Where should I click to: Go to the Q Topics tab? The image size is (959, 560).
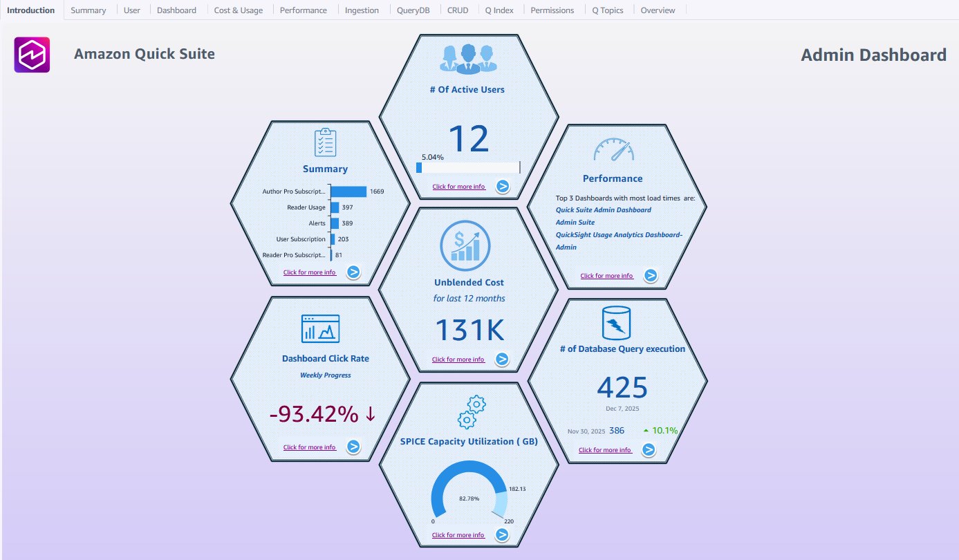click(x=608, y=10)
